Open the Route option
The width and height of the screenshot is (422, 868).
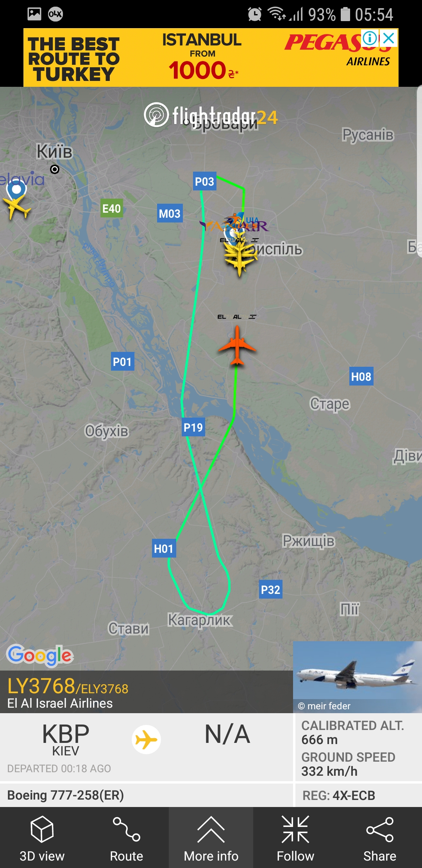pyautogui.click(x=126, y=838)
